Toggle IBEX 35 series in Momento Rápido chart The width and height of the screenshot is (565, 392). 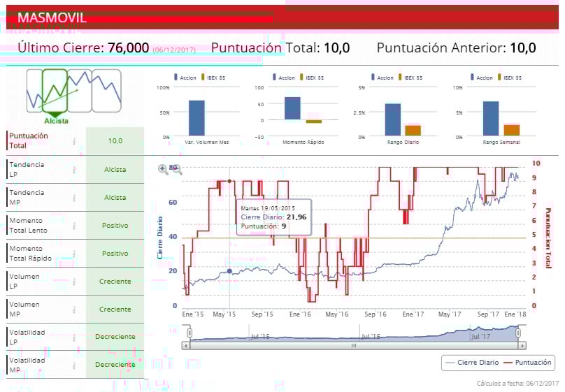coord(312,78)
